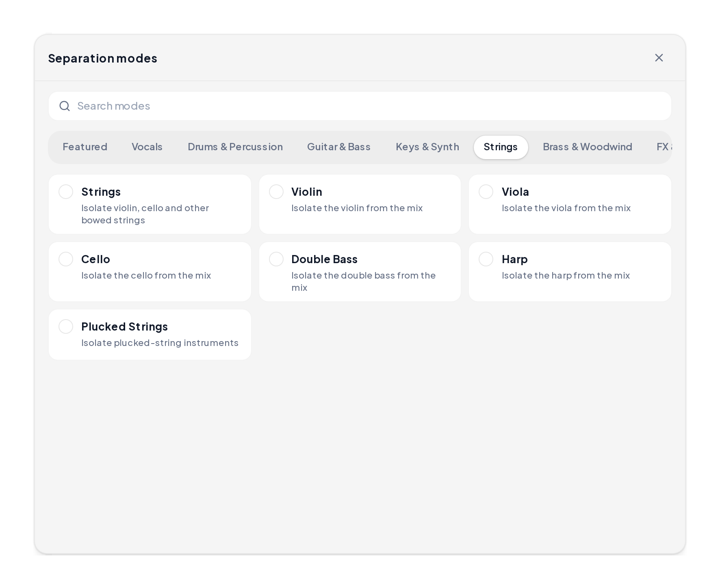Select the Strings mode radio button

(x=66, y=192)
